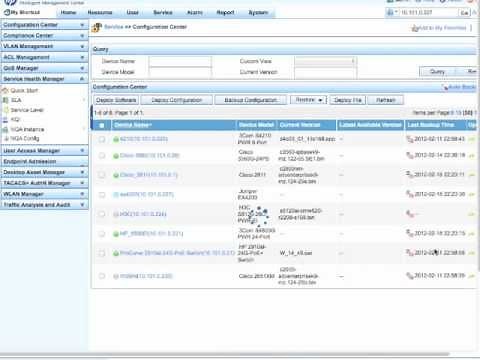
Task: Click the green status icon of the 3Com 4210 row
Action: pos(116,139)
